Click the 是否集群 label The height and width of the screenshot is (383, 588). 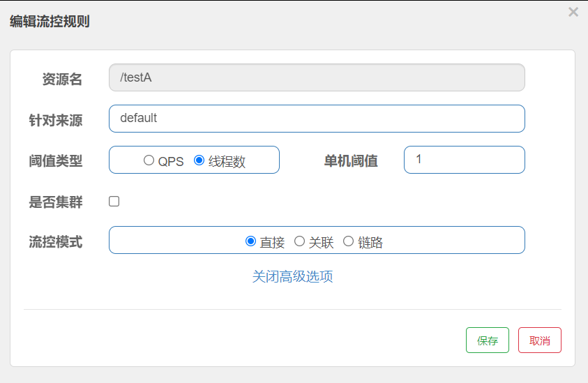tap(56, 202)
